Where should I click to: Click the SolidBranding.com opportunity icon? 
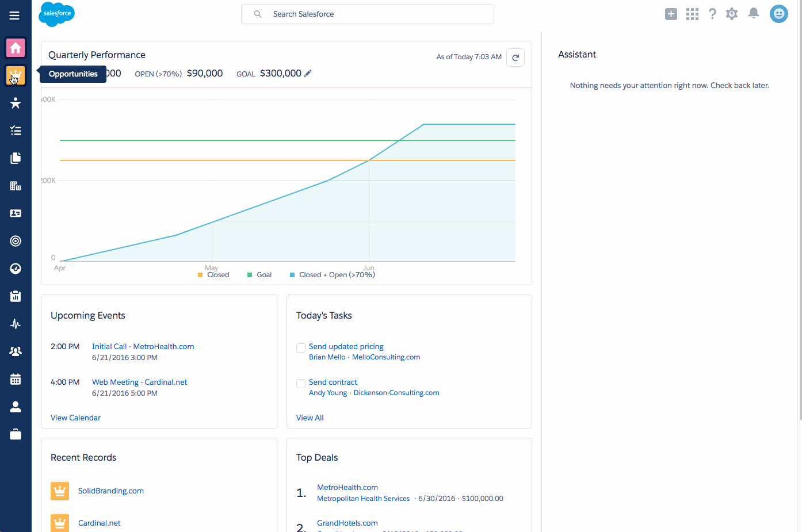pyautogui.click(x=60, y=491)
